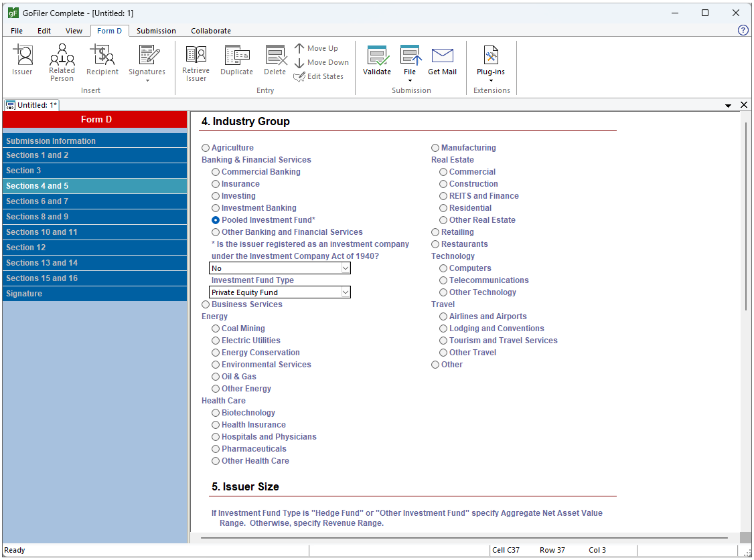
Task: Open the Signatures dropdown
Action: (x=147, y=62)
